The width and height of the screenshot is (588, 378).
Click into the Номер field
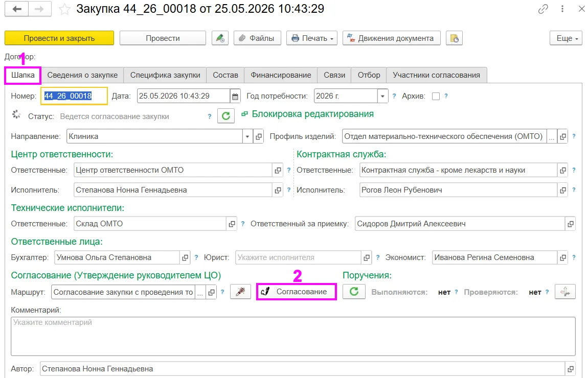[74, 96]
